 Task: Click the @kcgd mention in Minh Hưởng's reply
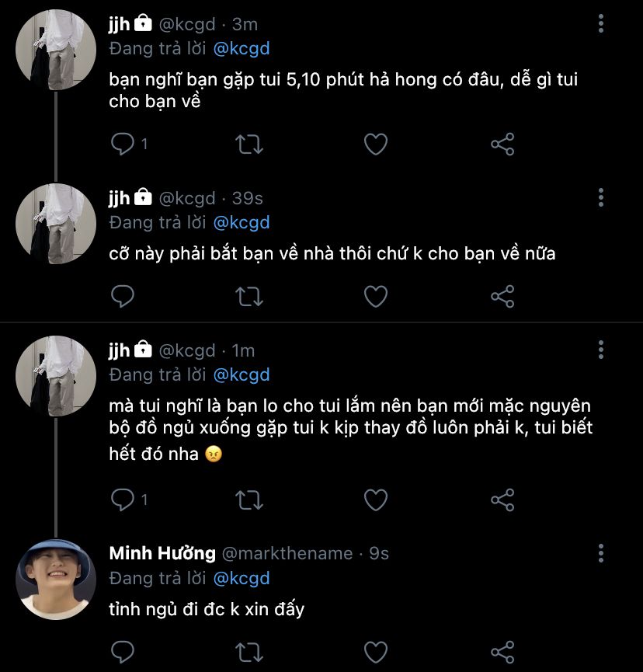click(x=241, y=579)
